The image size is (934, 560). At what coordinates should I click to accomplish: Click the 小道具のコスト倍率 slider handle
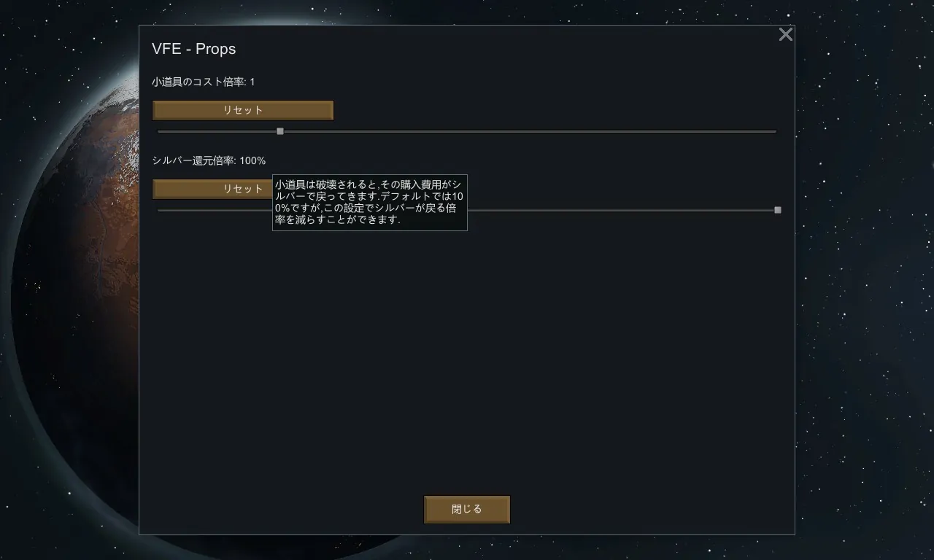pyautogui.click(x=280, y=131)
